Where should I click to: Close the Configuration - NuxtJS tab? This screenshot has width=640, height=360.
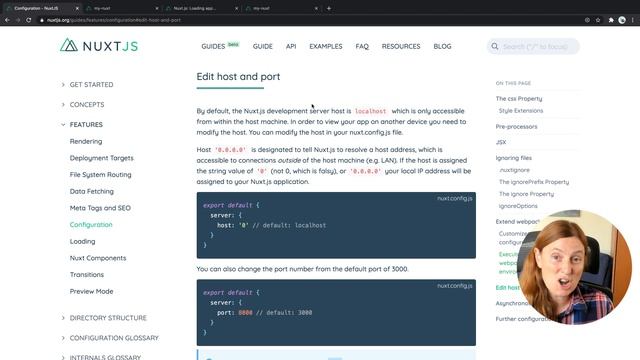coord(77,8)
